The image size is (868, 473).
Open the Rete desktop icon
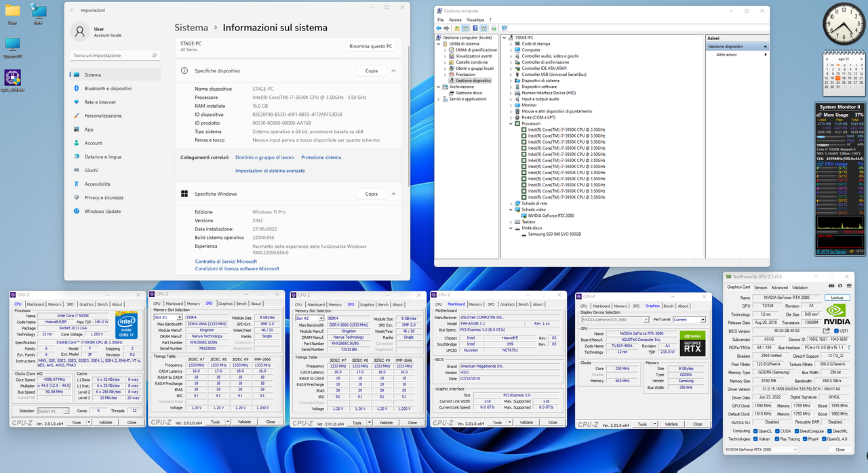(x=38, y=13)
